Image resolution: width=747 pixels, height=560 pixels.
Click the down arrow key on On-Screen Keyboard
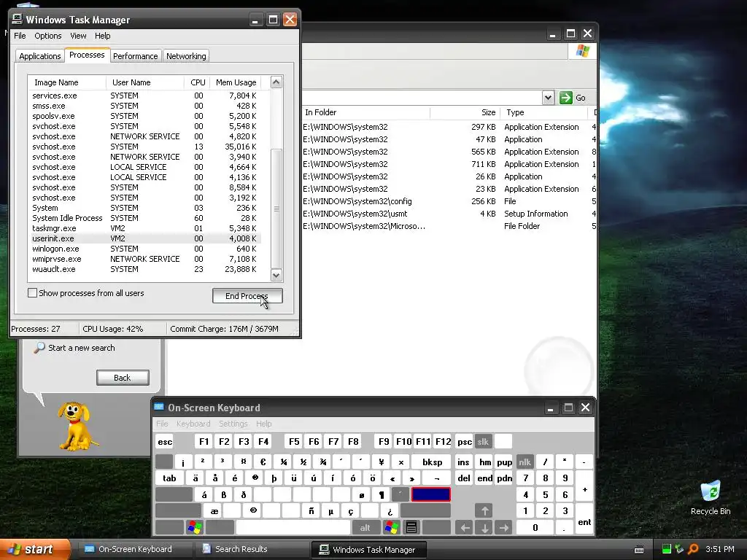click(x=484, y=527)
